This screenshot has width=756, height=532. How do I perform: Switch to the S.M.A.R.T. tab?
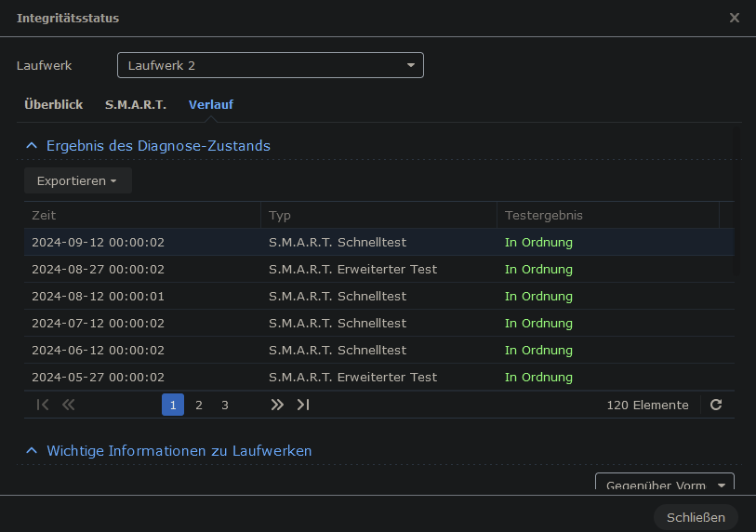(136, 104)
